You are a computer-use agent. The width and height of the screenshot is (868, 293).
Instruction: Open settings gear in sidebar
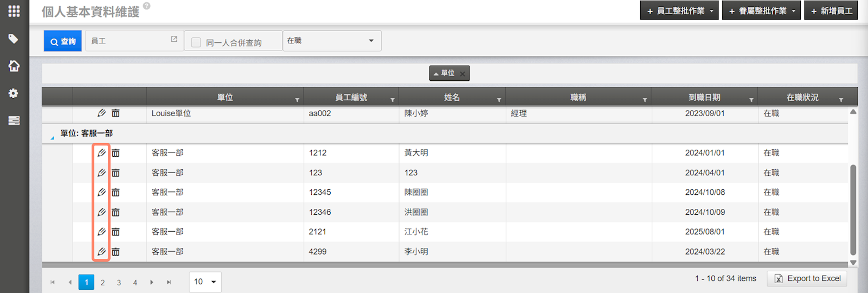[14, 93]
